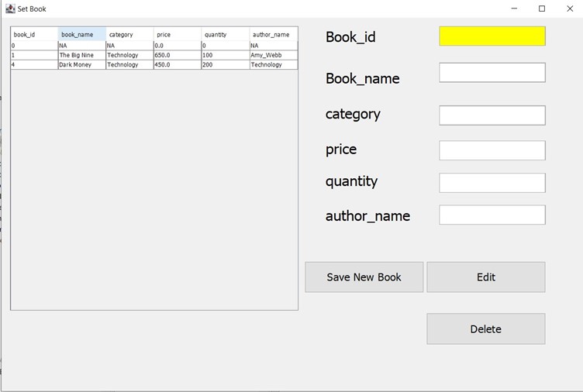Click the price column header in table

point(178,34)
